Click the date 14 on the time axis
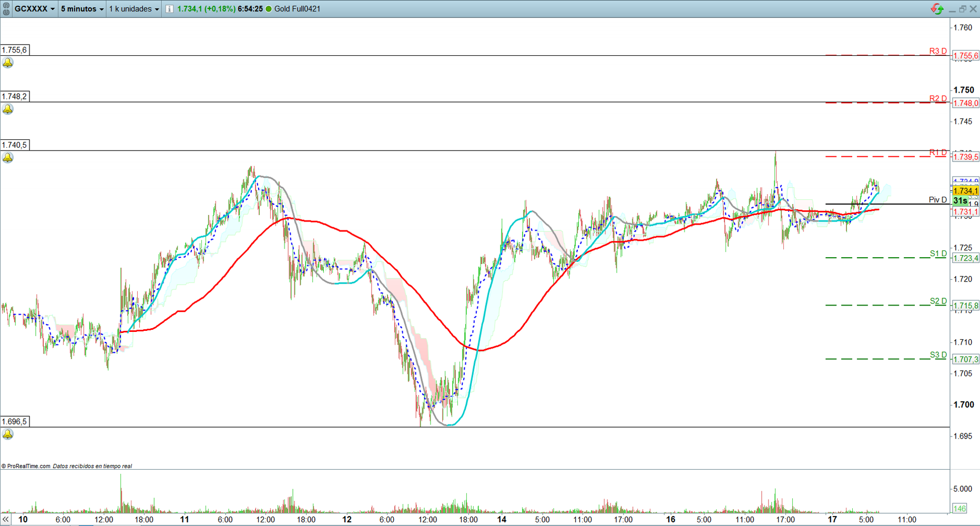 point(502,520)
